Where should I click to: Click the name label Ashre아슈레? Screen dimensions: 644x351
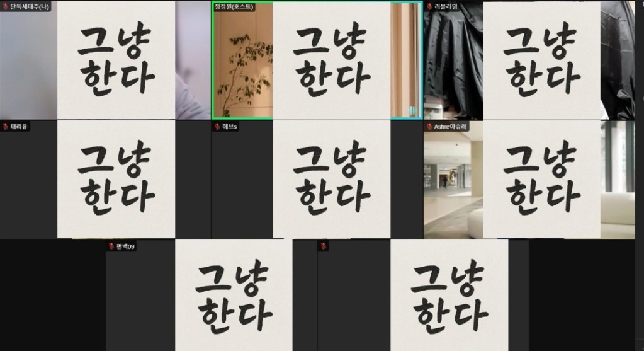pyautogui.click(x=451, y=127)
